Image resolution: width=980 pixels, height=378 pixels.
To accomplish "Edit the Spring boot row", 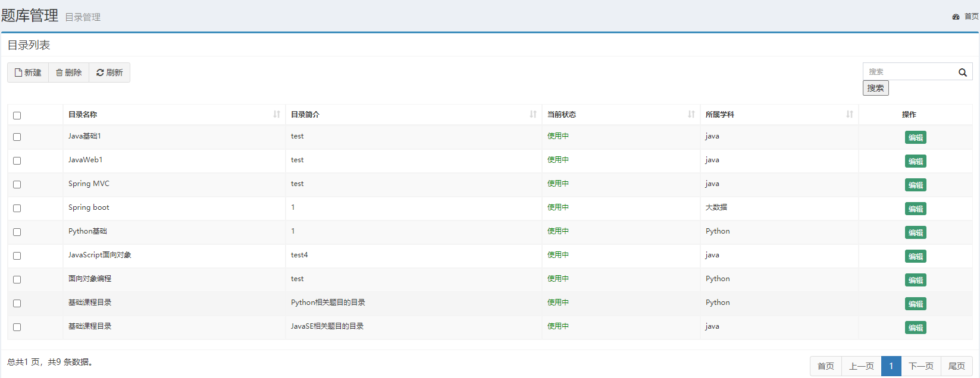I will coord(915,209).
